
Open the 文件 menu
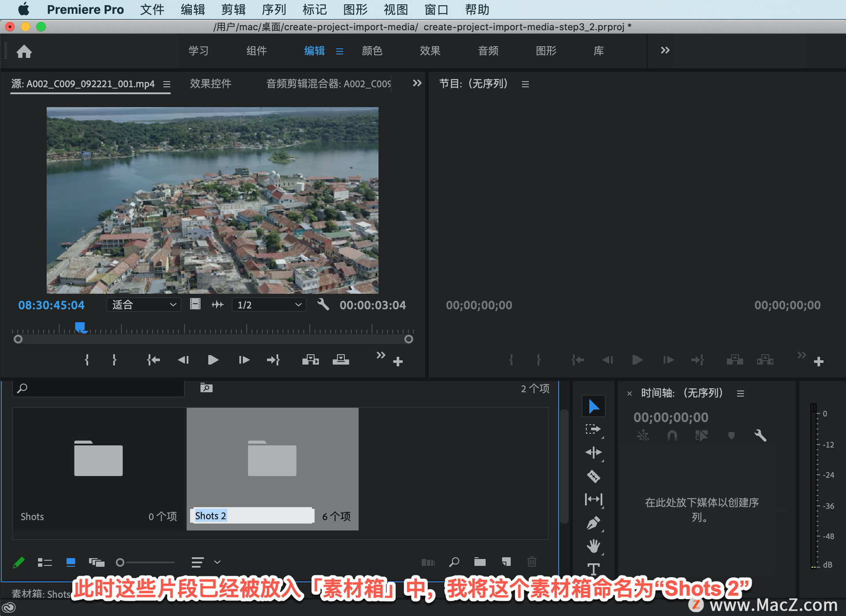[152, 9]
